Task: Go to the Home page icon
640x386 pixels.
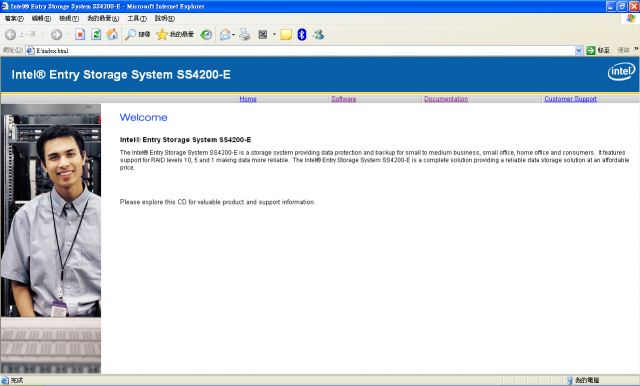Action: (112, 35)
